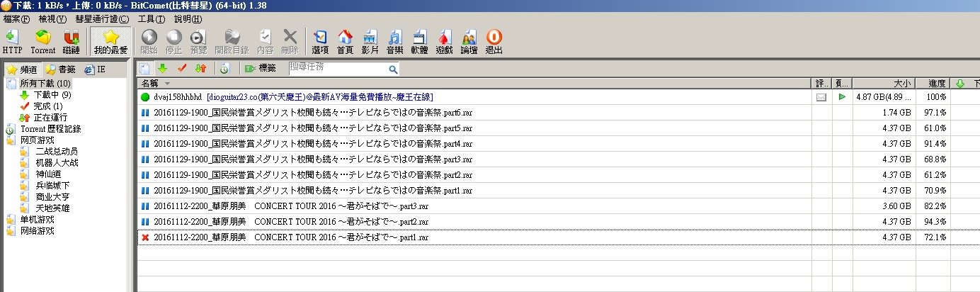This screenshot has width=980, height=292.
Task: Toggle the 我的最愛 favorites star button
Action: click(110, 42)
